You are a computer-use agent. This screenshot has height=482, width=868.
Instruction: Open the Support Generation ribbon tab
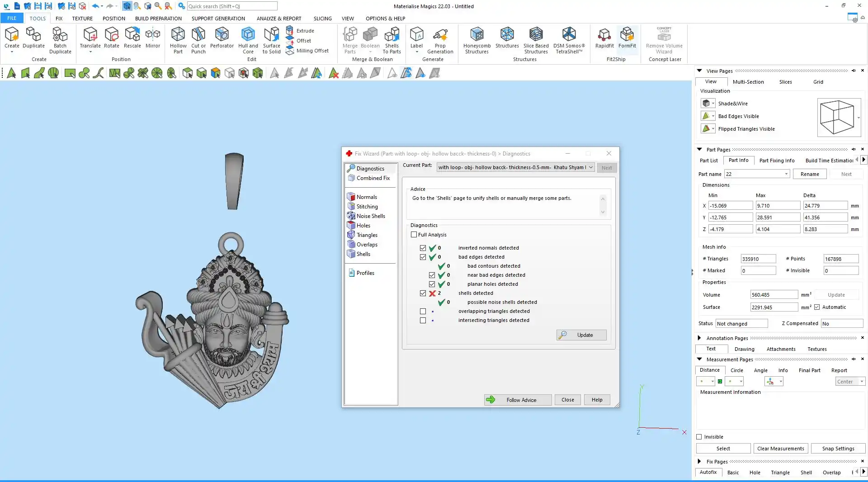(x=218, y=19)
